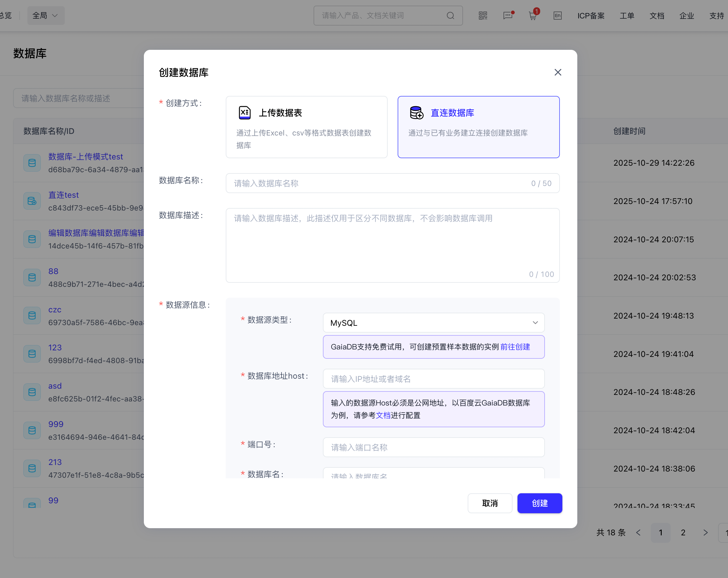Go to next page with right chevron

[x=705, y=533]
